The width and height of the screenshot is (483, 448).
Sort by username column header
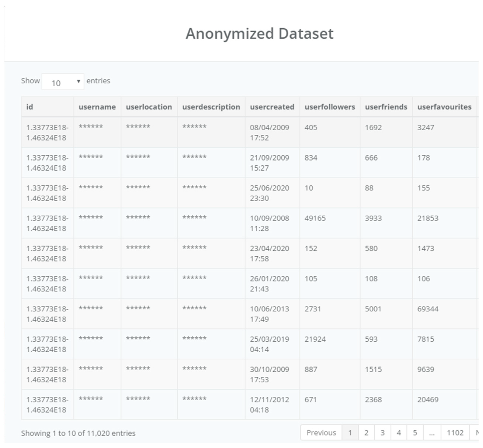click(x=97, y=107)
